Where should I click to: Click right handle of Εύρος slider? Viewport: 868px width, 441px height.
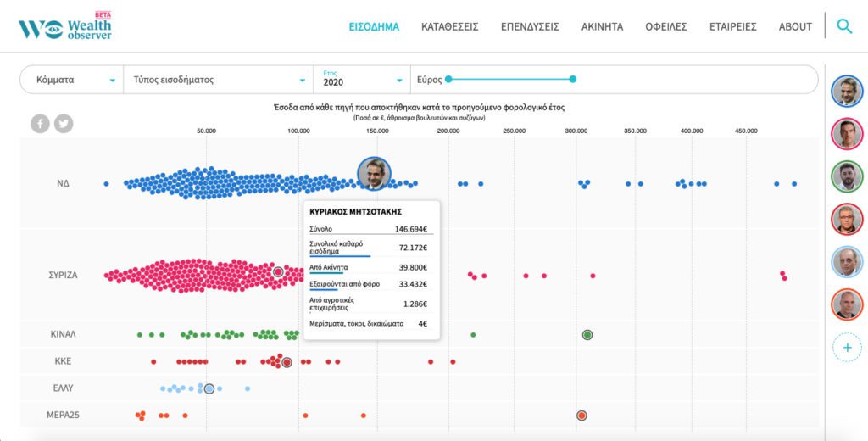click(573, 79)
